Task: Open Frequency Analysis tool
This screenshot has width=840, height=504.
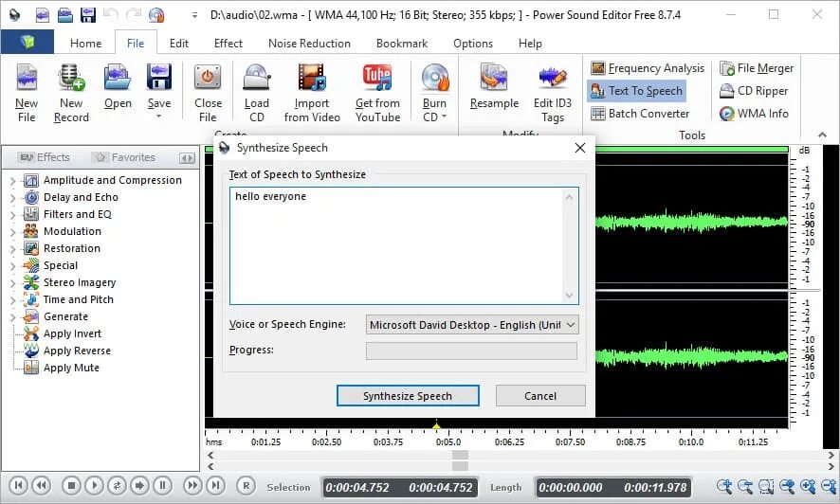Action: (648, 68)
